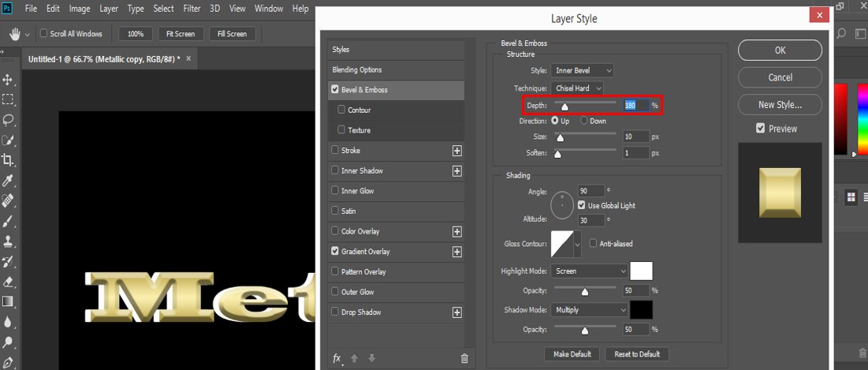The height and width of the screenshot is (370, 868).
Task: Add another Inner Shadow with plus icon
Action: tap(456, 171)
